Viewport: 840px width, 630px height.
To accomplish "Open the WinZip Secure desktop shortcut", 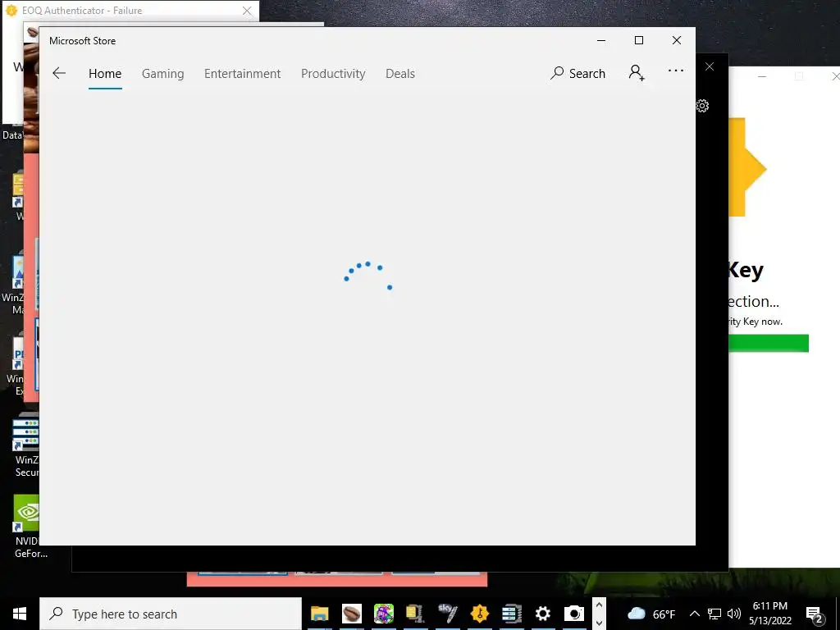I will point(25,445).
